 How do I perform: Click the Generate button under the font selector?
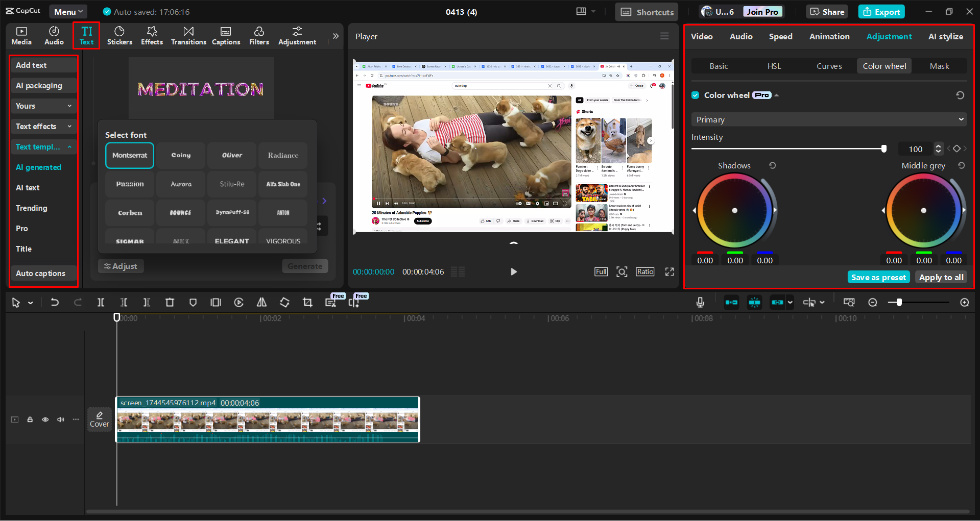pyautogui.click(x=305, y=265)
